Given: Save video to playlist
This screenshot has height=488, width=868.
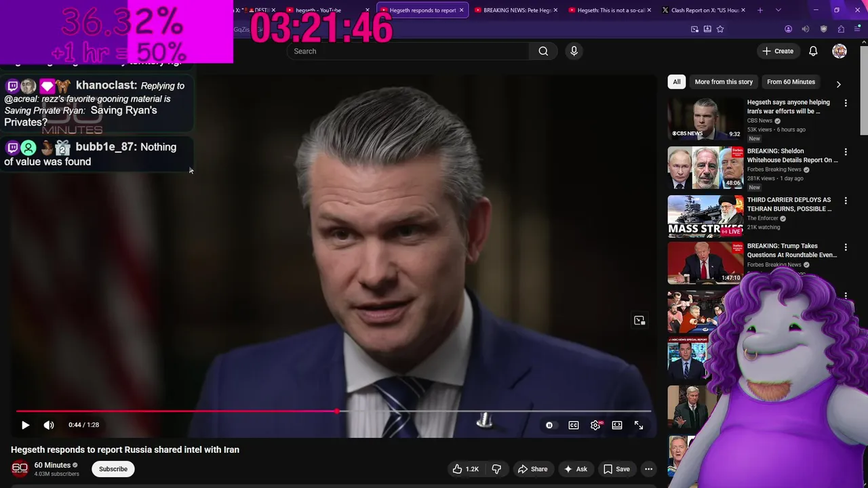Looking at the screenshot, I should point(616,469).
